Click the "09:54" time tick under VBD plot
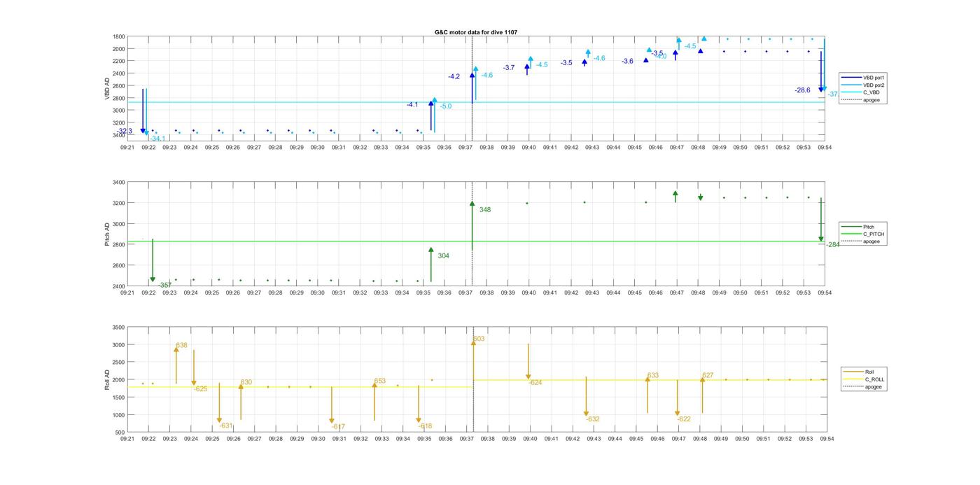980x485 pixels. [825, 148]
